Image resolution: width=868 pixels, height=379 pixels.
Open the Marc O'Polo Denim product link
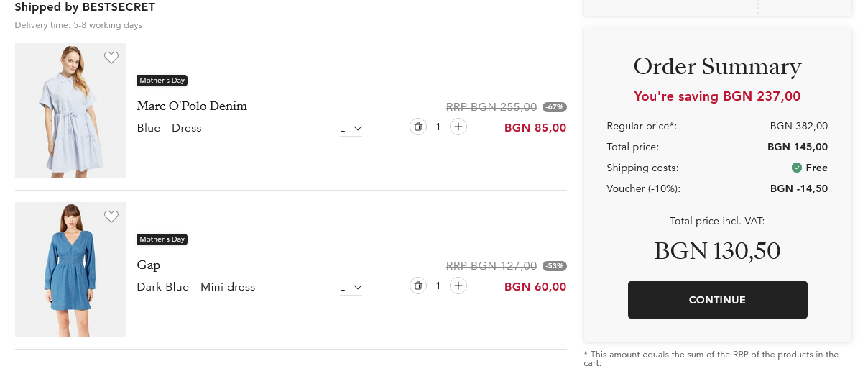pos(192,106)
